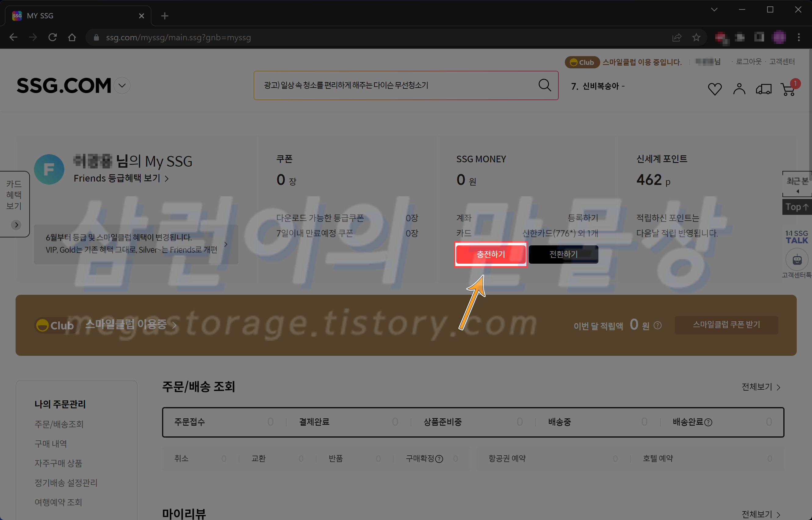The width and height of the screenshot is (812, 520).
Task: Open 구매 내역 in sidebar
Action: coord(51,444)
